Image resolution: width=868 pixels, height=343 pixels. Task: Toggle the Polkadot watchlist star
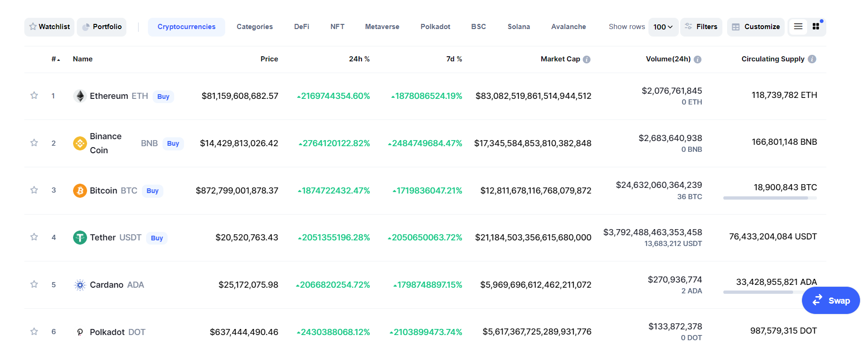tap(34, 332)
